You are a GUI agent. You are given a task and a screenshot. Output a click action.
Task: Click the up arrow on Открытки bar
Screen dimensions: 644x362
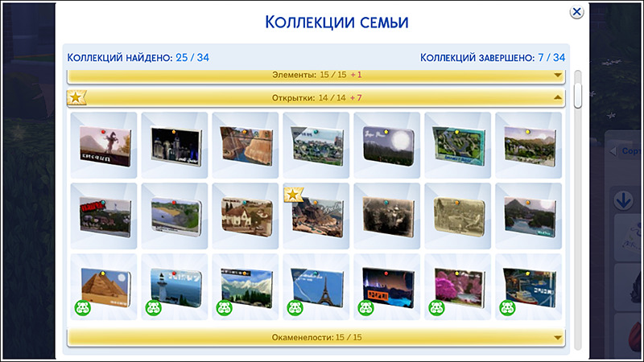pos(557,97)
